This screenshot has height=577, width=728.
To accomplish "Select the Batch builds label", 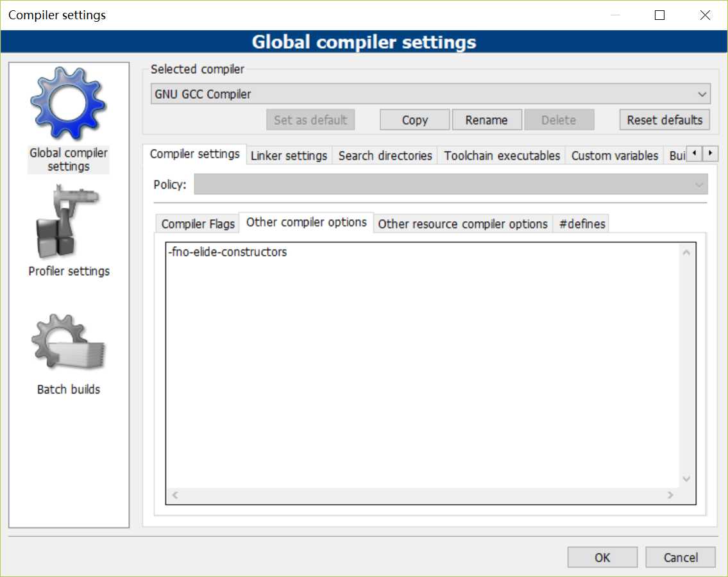I will coord(68,389).
